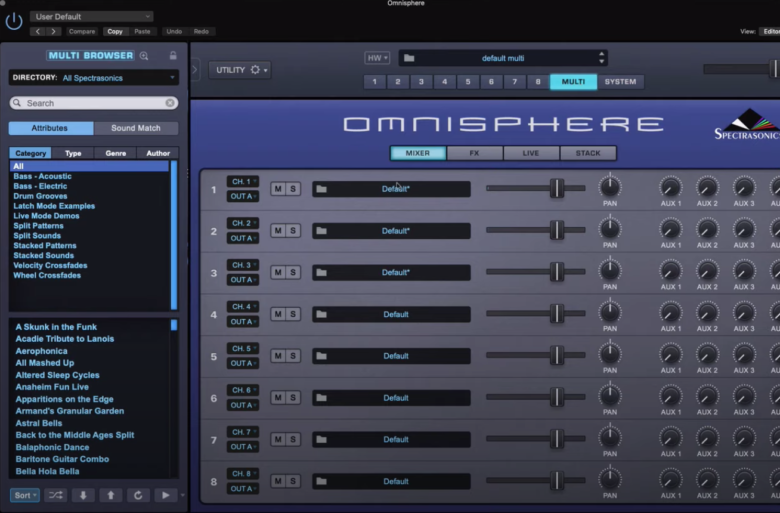Switch to the STACK tab
This screenshot has width=780, height=513.
coord(588,153)
